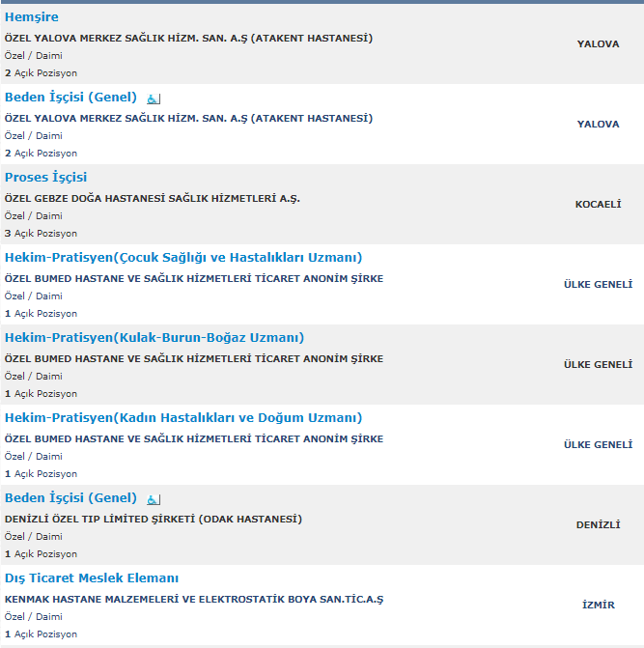Image resolution: width=644 pixels, height=648 pixels.
Task: Select the ÖZEL GEBZE DOĞA HASTANESİ employer name
Action: (153, 199)
